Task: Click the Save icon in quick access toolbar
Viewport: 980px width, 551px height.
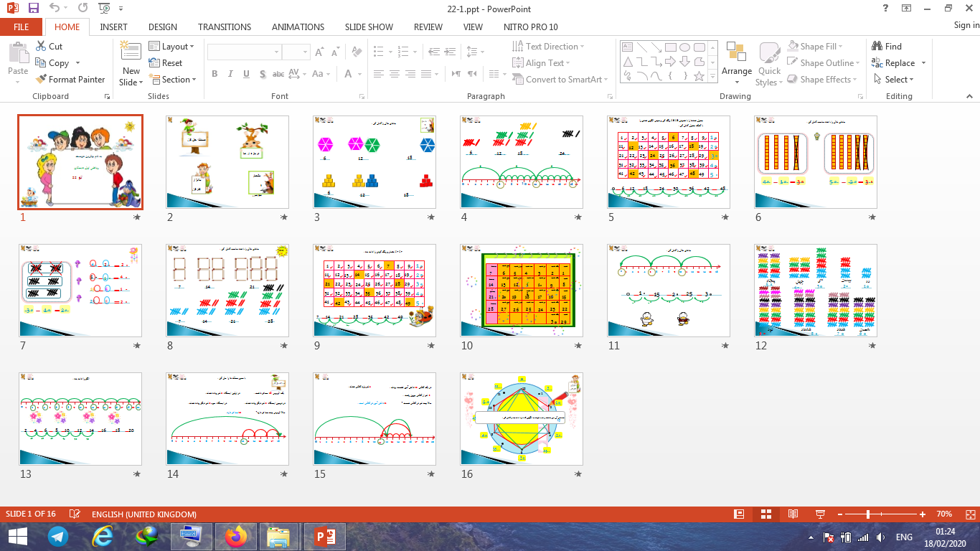Action: tap(34, 8)
